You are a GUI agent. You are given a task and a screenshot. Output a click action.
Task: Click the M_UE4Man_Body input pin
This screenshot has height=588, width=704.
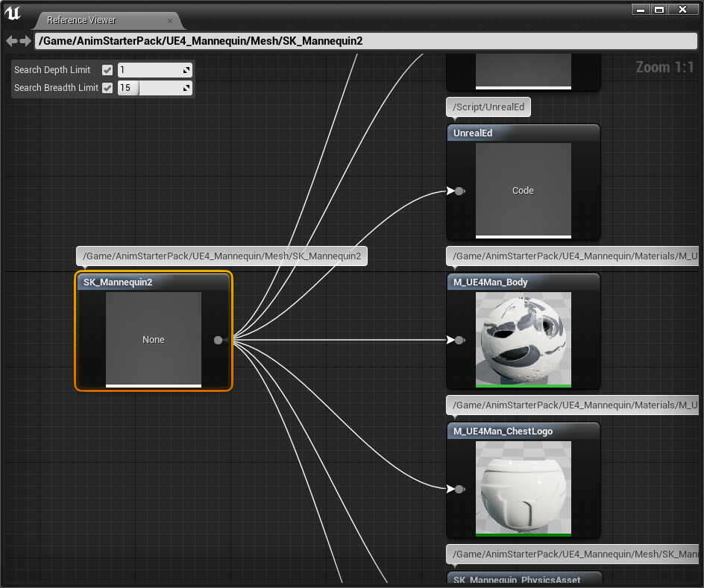459,340
